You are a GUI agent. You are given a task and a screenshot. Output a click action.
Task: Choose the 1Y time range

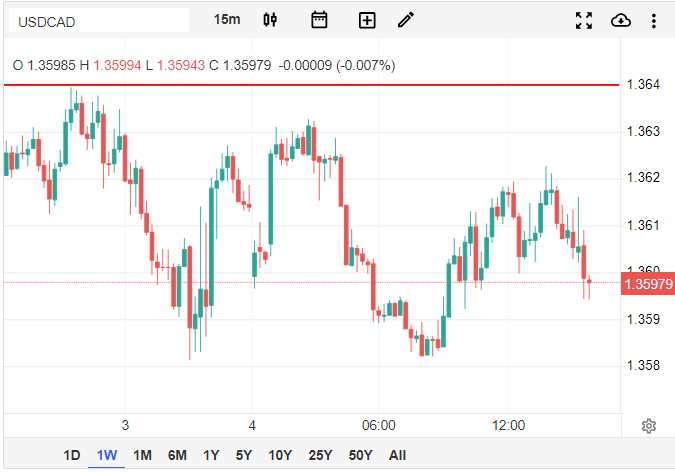[x=211, y=455]
